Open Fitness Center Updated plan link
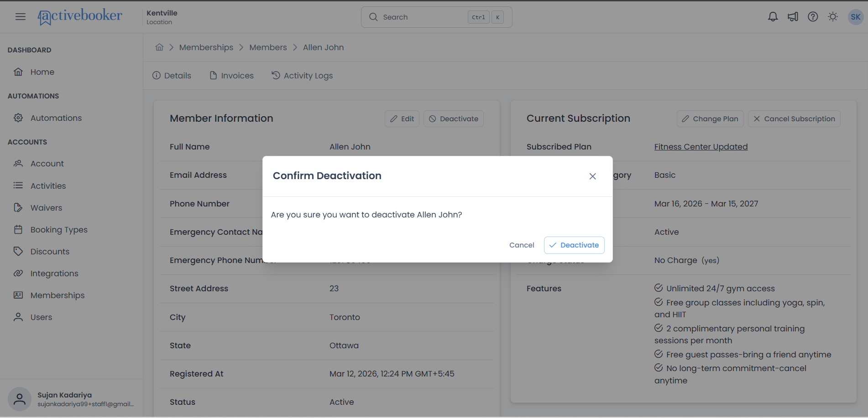The height and width of the screenshot is (418, 868). 701,147
